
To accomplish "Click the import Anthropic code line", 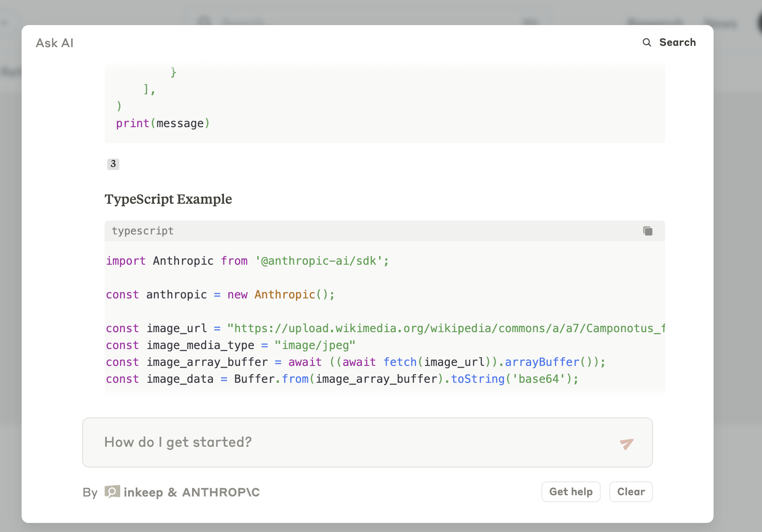I will 247,261.
